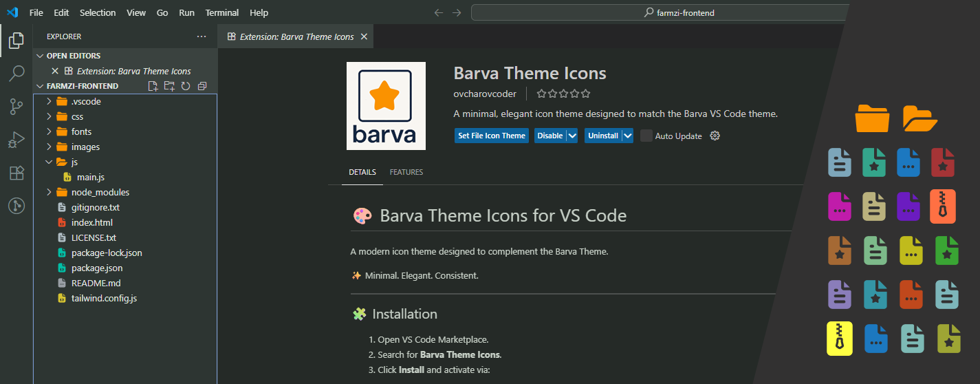Click the yellow zip file preview icon
The height and width of the screenshot is (384, 980).
(840, 339)
